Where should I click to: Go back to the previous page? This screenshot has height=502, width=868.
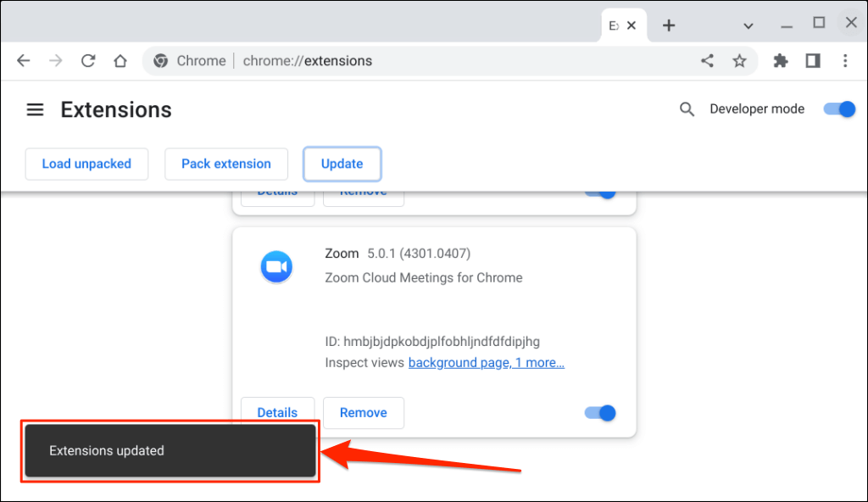tap(23, 60)
